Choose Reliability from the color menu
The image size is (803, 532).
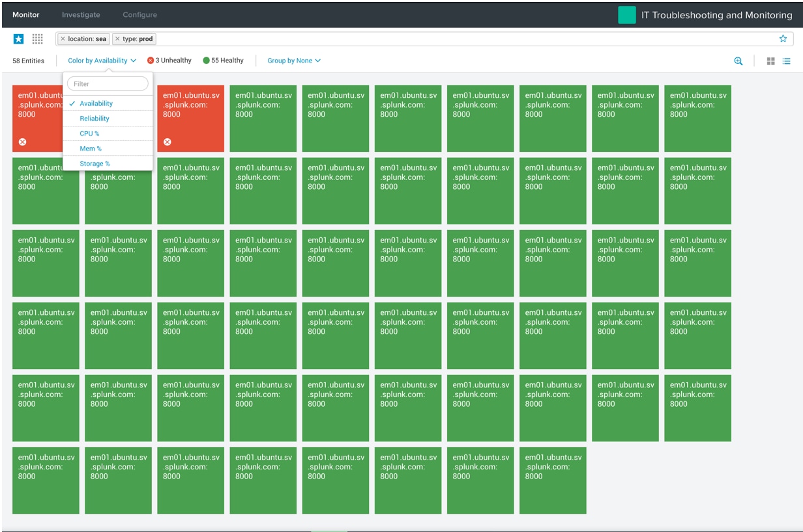click(x=108, y=119)
